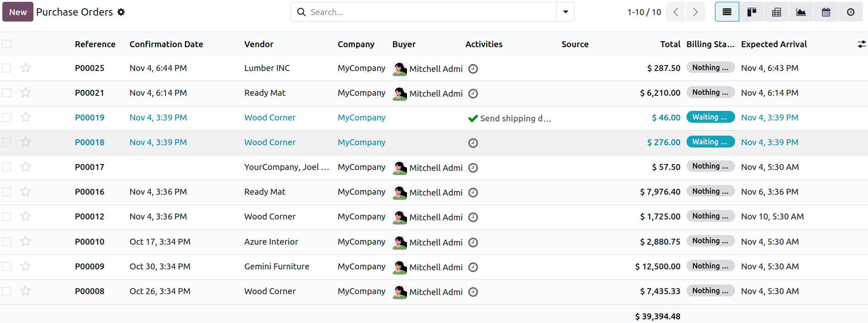868x323 pixels.
Task: Switch to Kanban view
Action: click(x=752, y=12)
